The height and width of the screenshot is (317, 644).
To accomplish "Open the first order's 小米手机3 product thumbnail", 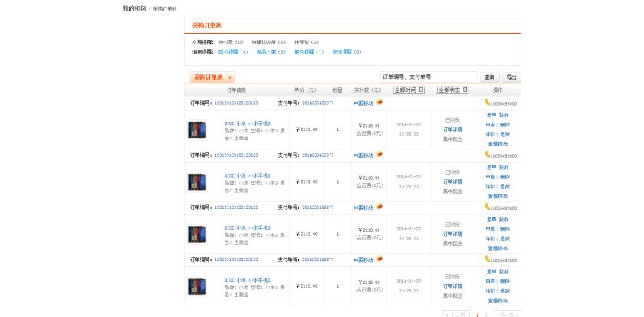I will pyautogui.click(x=197, y=129).
